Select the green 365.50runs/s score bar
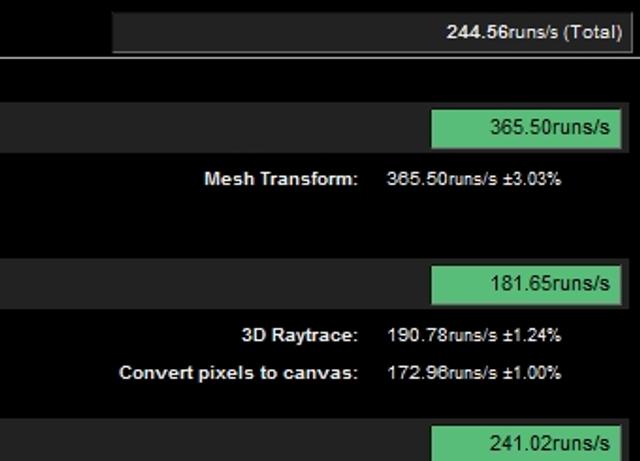 (x=527, y=128)
